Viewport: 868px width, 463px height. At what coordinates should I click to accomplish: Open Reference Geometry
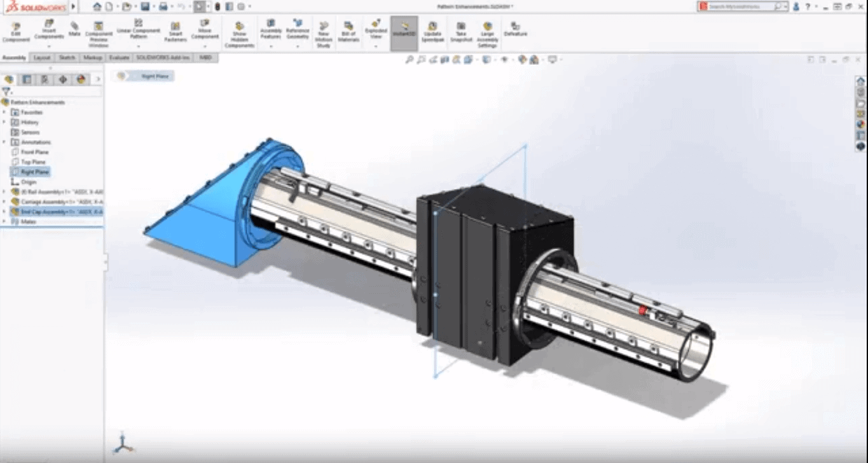[x=298, y=29]
